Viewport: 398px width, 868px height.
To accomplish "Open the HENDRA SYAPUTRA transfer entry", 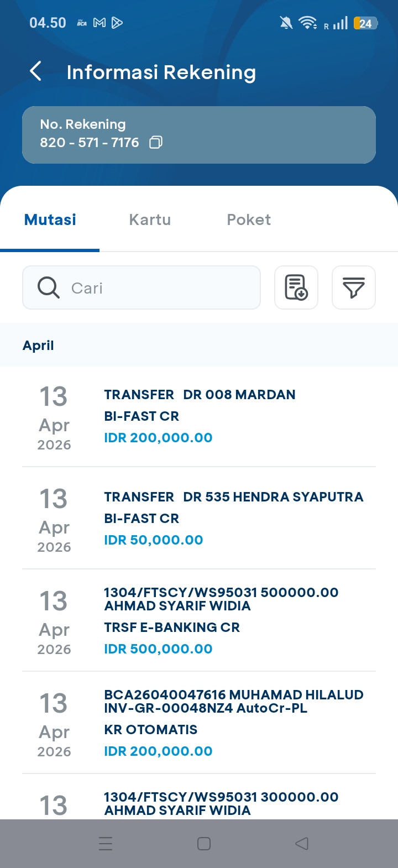I will point(199,518).
